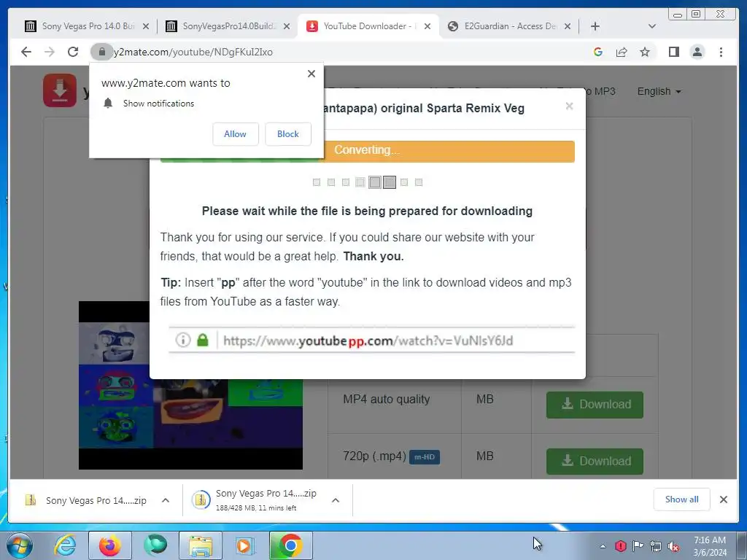Click the youtubepp.com example URL image

click(371, 340)
